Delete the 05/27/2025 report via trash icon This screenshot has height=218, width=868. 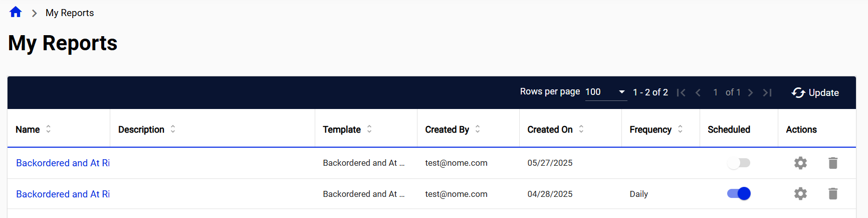click(x=833, y=163)
